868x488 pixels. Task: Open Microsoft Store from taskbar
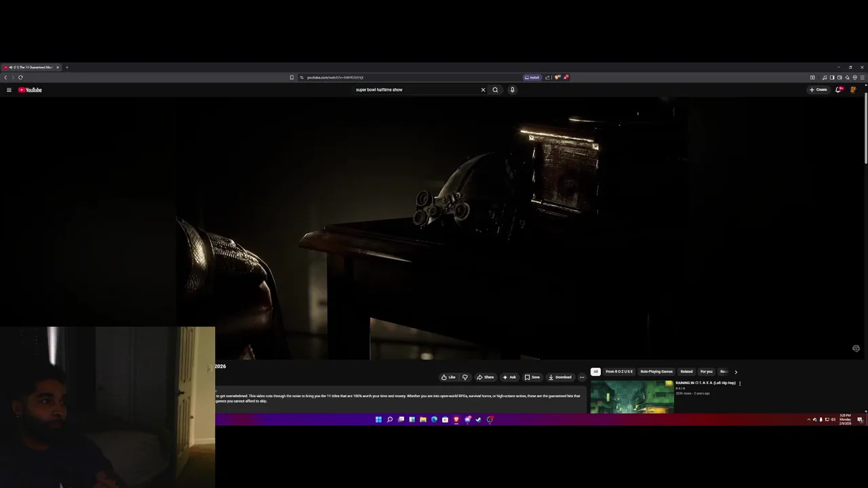click(445, 420)
